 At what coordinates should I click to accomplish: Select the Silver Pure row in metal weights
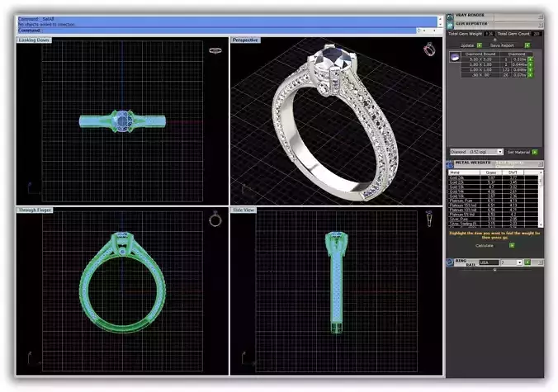coord(493,220)
